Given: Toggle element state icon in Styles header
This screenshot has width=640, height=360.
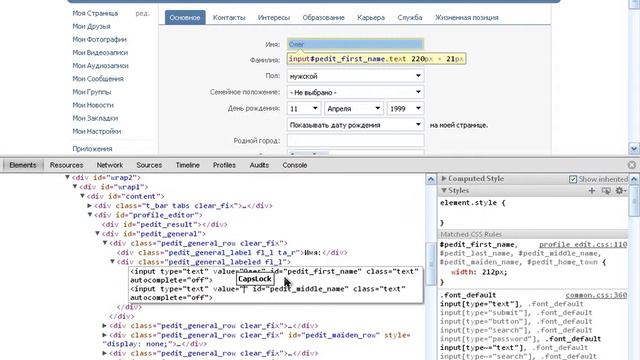Looking at the screenshot, I should (606, 191).
